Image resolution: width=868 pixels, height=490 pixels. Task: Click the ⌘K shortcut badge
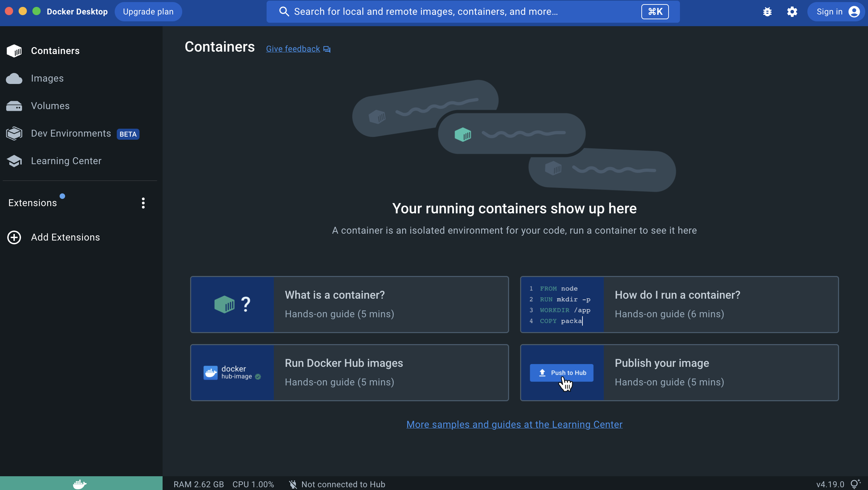[x=655, y=12]
